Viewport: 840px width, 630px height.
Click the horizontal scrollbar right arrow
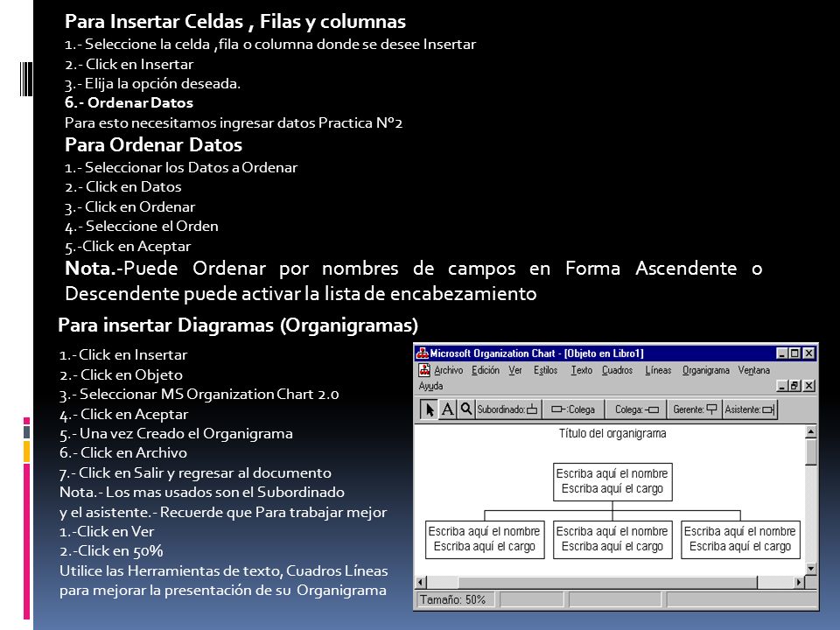coord(799,583)
